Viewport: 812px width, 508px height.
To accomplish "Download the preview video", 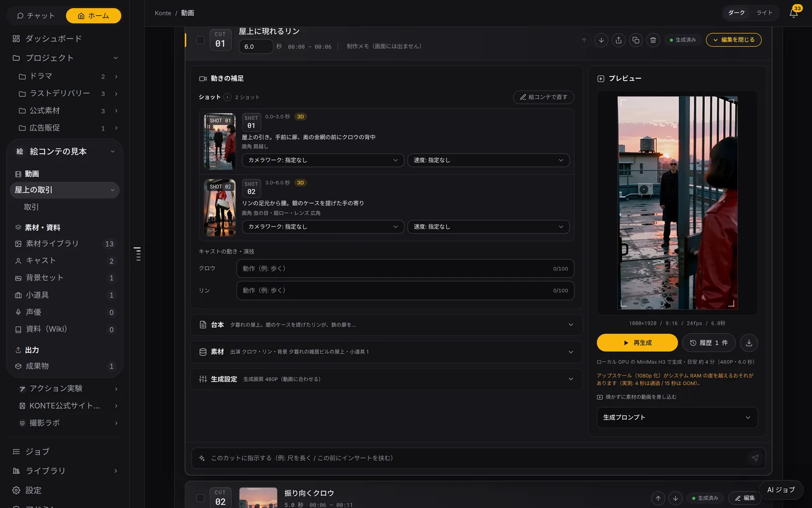I will pos(749,343).
